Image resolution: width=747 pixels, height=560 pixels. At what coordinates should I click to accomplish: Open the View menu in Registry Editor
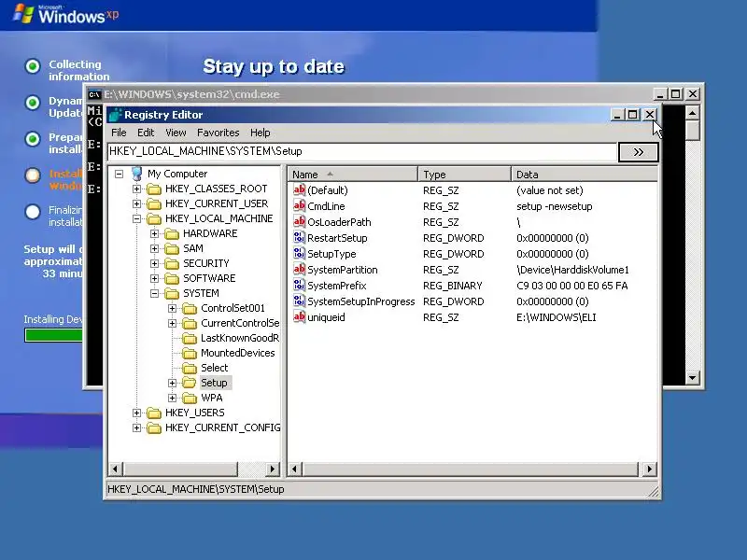(176, 133)
